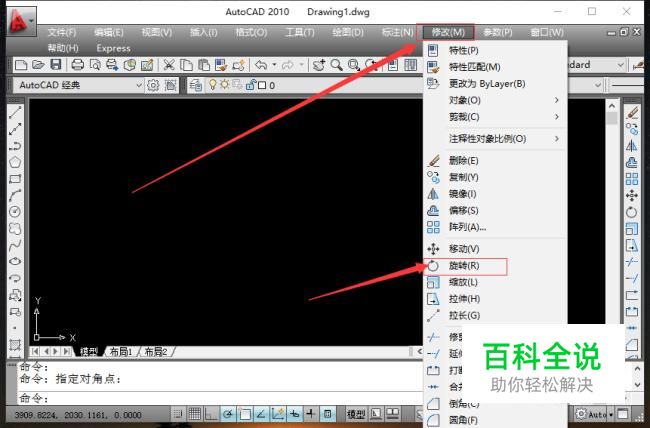
Task: Click the Plot printer icon
Action: pyautogui.click(x=78, y=65)
